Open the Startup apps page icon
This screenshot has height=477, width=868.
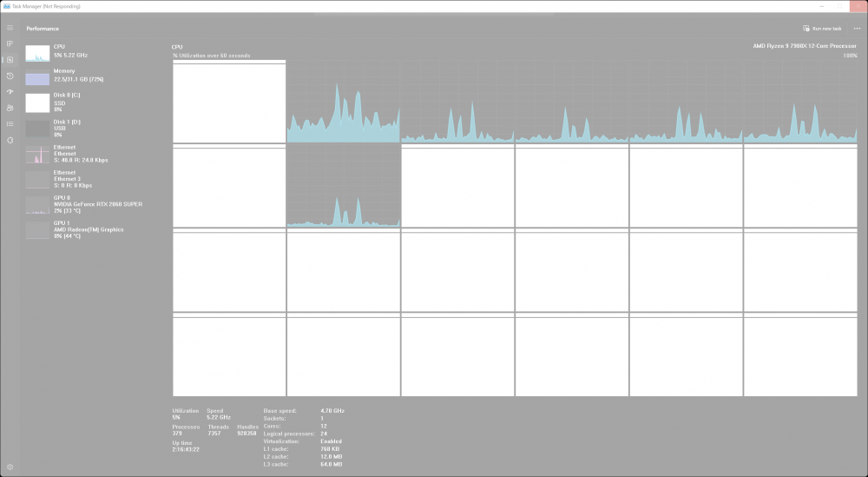(x=10, y=92)
